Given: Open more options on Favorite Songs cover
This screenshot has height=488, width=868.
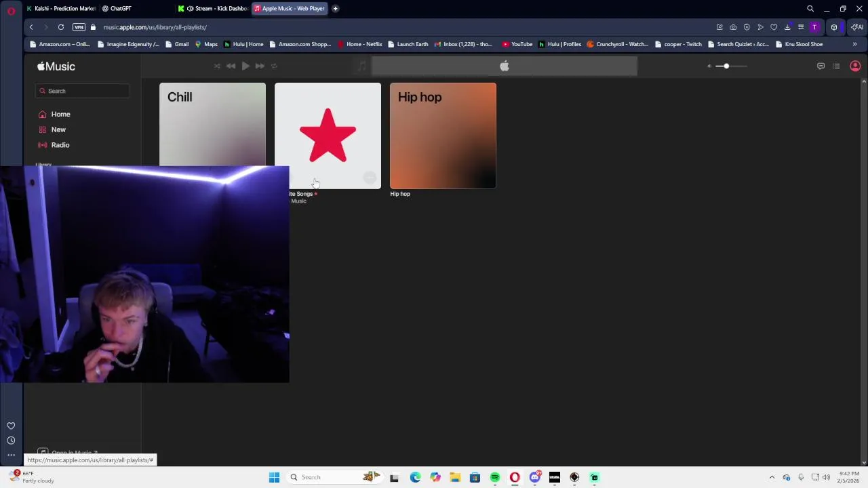Looking at the screenshot, I should pos(370,178).
